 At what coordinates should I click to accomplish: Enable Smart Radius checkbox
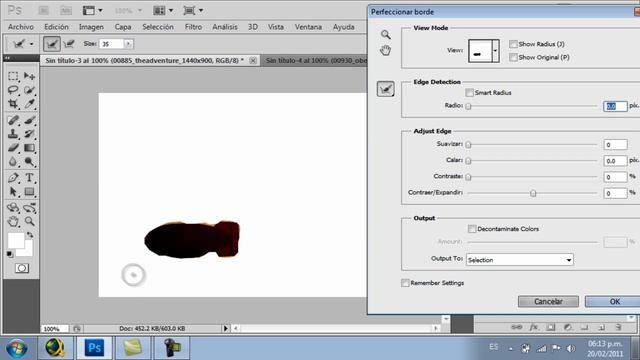point(470,93)
